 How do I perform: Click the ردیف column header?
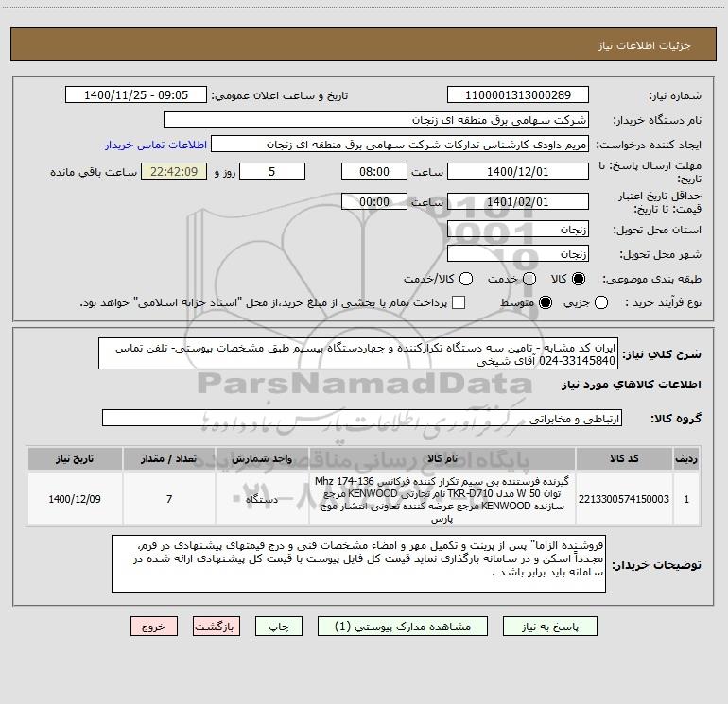click(686, 458)
